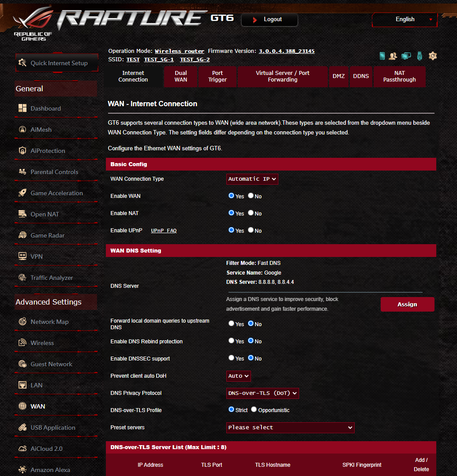Expand the Preset servers dropdown
The height and width of the screenshot is (476, 457).
tap(290, 428)
